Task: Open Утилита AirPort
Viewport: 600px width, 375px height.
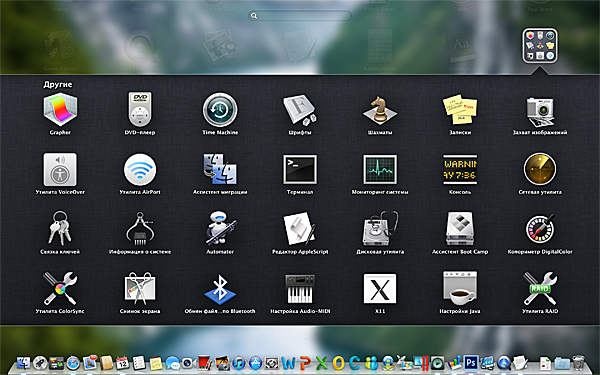Action: click(x=140, y=170)
